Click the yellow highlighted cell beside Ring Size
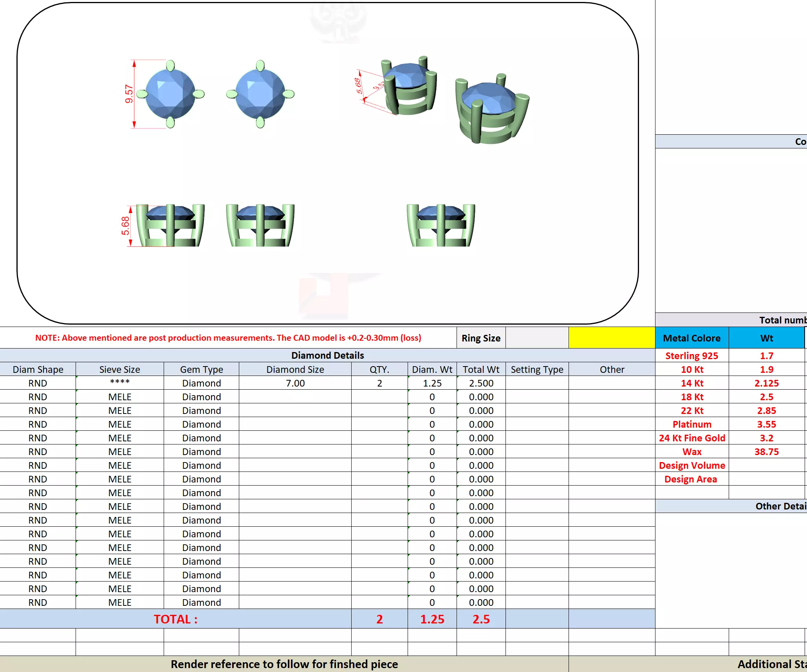 click(x=612, y=338)
